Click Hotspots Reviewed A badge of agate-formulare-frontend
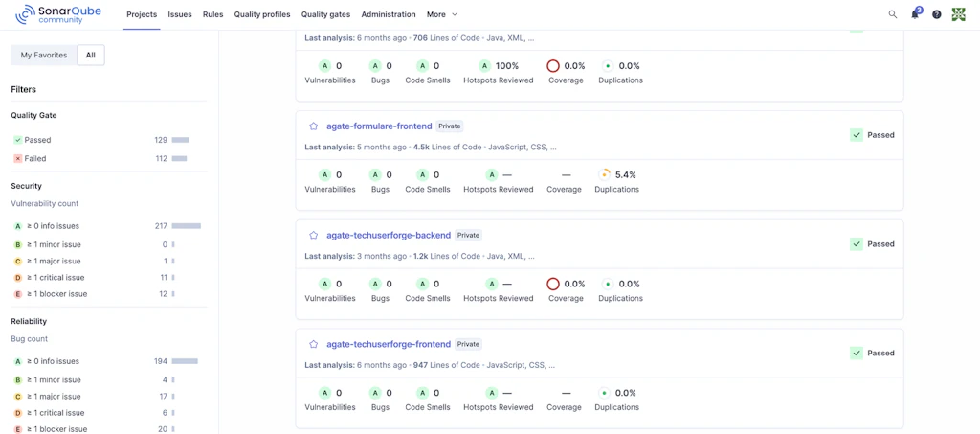Viewport: 980px width, 434px height. click(x=492, y=175)
